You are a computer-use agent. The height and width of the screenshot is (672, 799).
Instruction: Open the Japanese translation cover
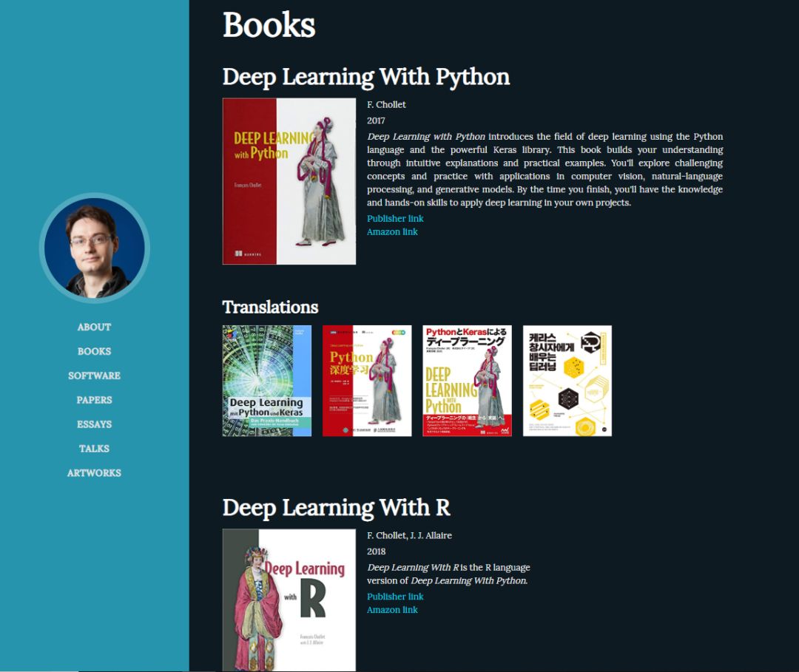pos(468,381)
